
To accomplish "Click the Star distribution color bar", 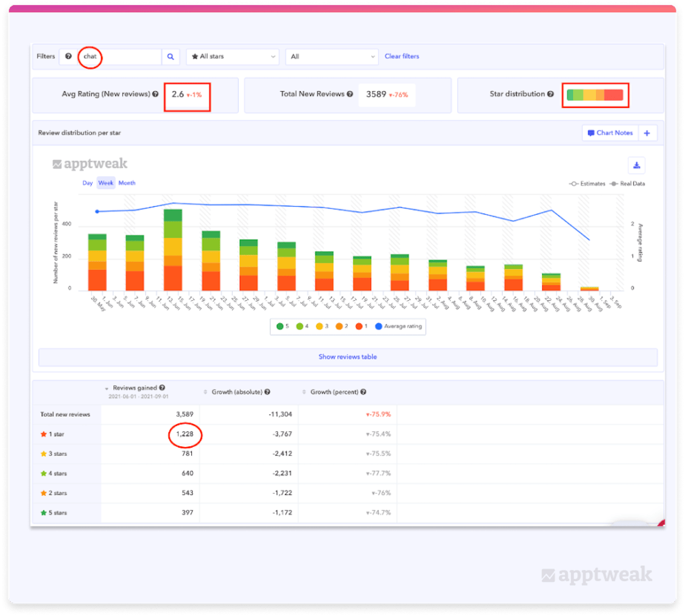I will 595,95.
